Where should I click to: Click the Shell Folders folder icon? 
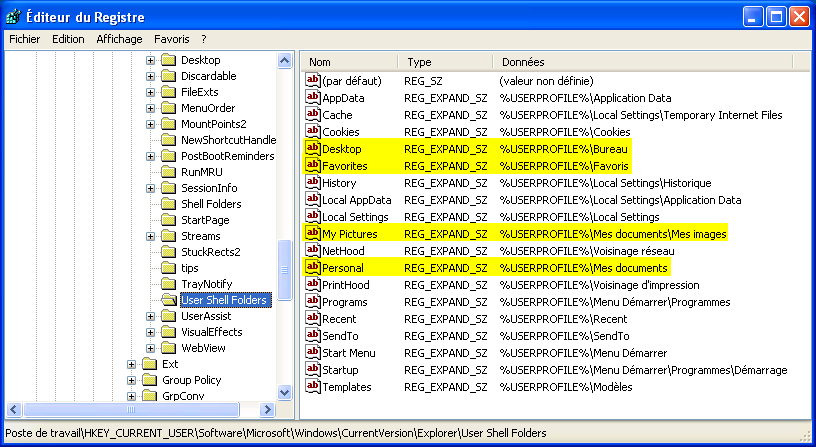coord(169,203)
